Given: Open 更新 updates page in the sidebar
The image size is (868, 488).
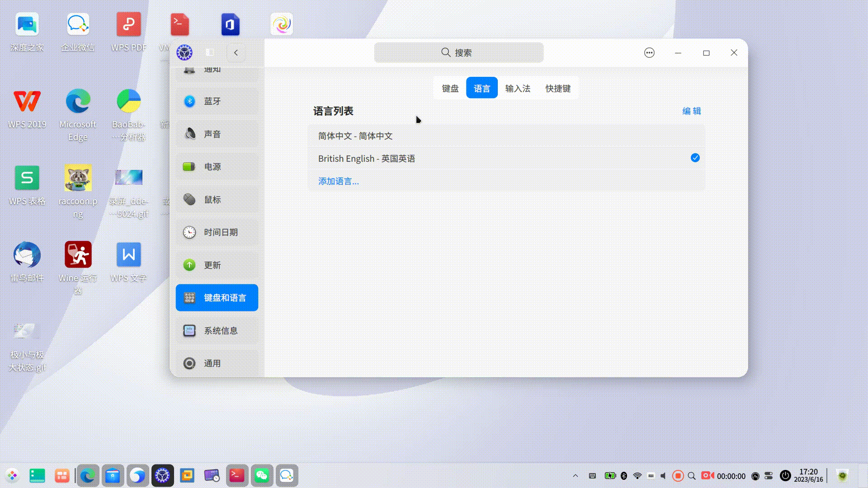Looking at the screenshot, I should tap(212, 265).
